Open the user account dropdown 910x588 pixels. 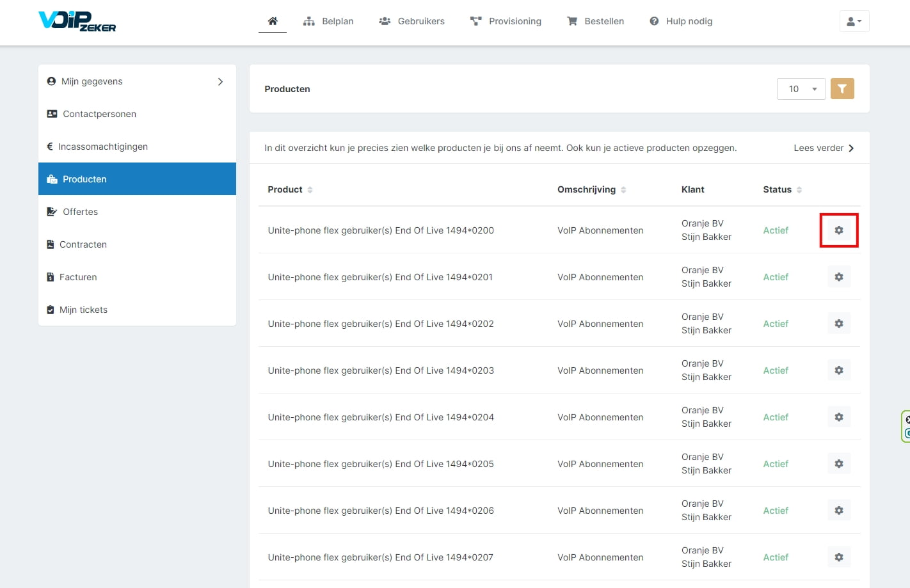point(854,21)
